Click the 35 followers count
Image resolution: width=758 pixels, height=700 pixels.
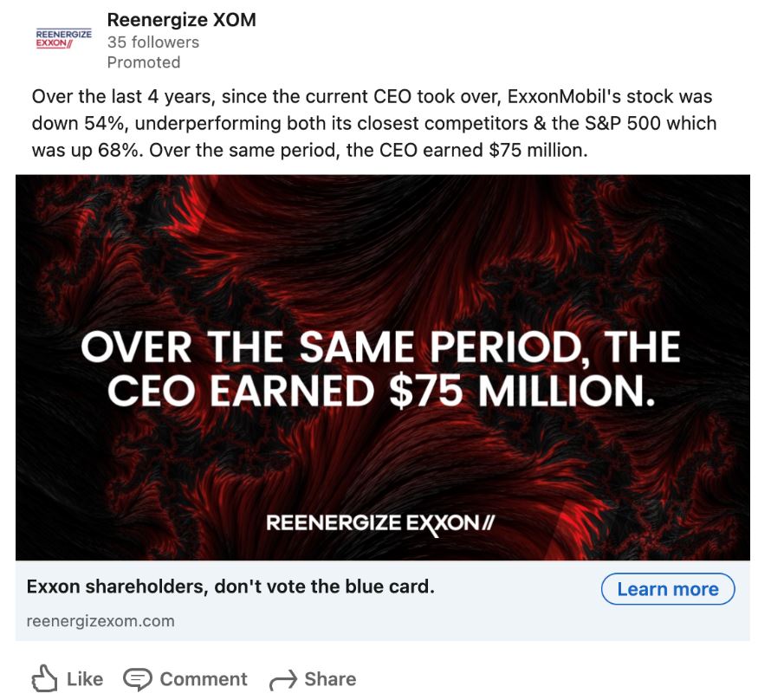click(x=152, y=42)
